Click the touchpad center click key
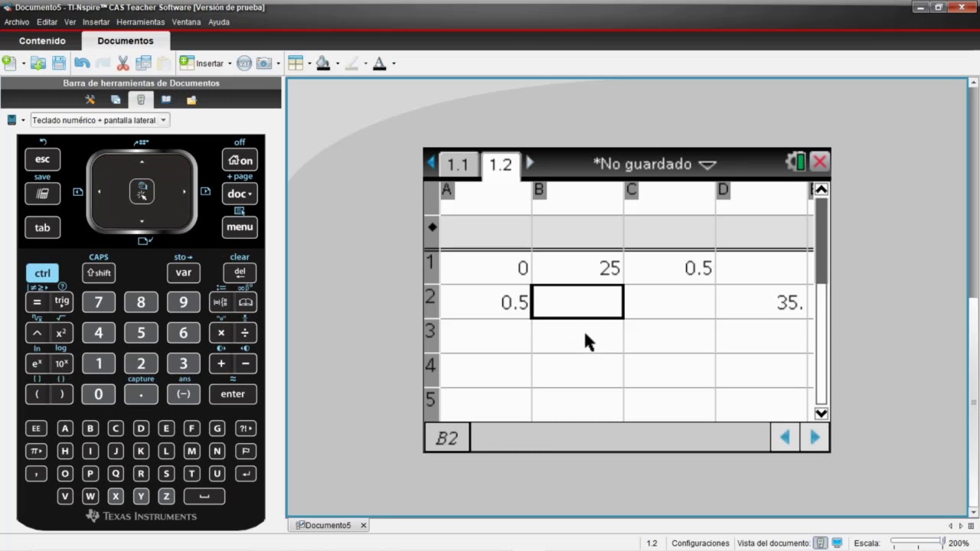 [142, 191]
